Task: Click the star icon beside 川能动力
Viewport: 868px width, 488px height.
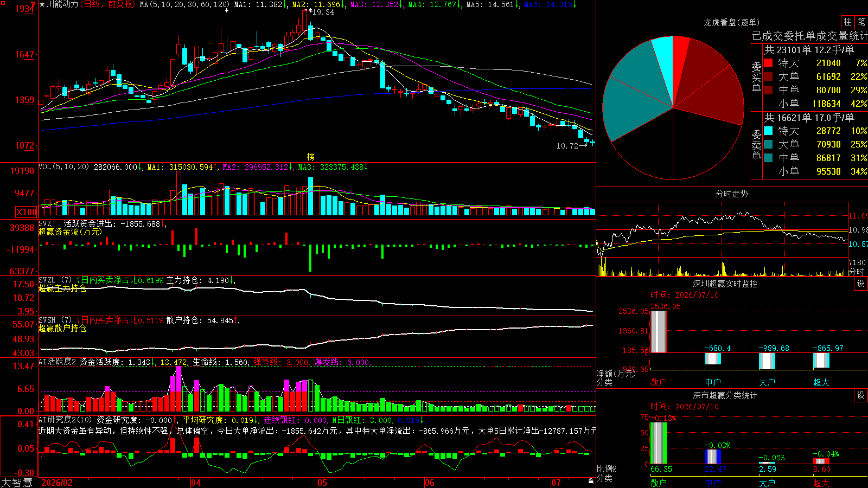Action: point(42,4)
